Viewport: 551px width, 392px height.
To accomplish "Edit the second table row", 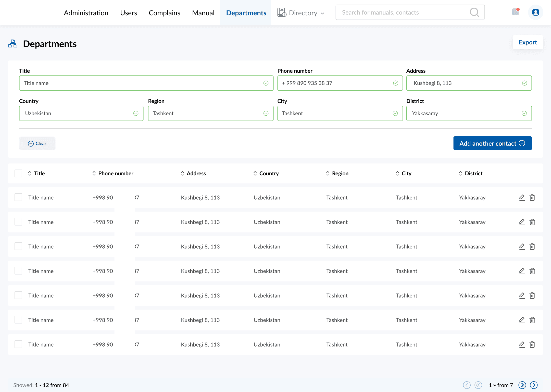I will pos(522,222).
